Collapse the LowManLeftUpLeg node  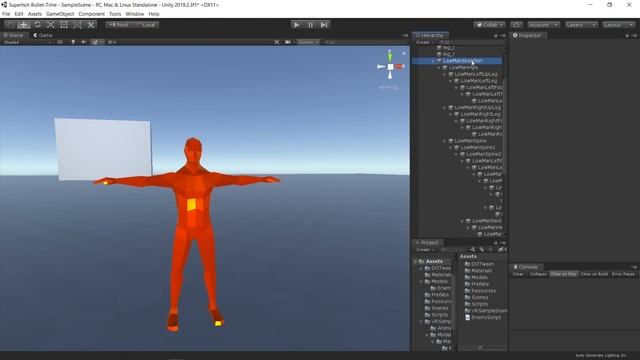coord(444,74)
